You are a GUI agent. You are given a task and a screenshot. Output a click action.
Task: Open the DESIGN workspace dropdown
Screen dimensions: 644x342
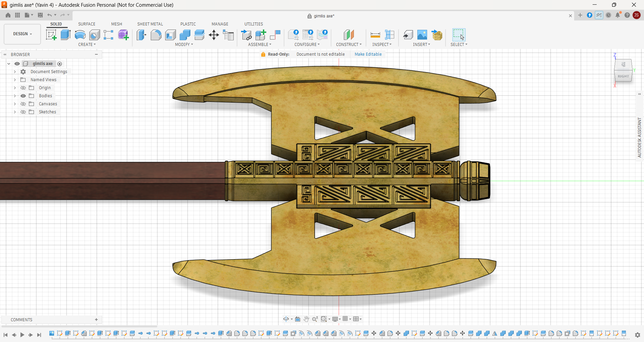(22, 34)
